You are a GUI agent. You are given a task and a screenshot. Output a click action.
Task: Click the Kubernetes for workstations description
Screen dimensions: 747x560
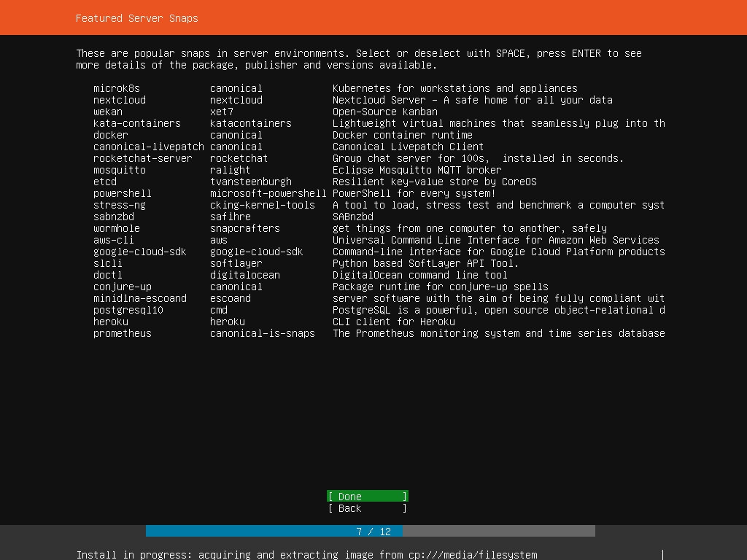[455, 88]
